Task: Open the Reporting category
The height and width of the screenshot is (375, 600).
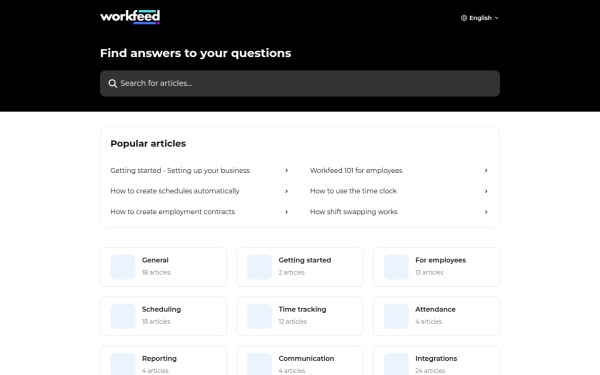Action: click(x=163, y=361)
